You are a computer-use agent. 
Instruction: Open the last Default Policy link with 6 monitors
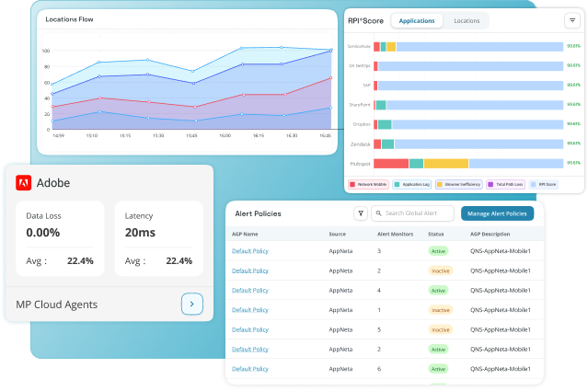[x=249, y=369]
